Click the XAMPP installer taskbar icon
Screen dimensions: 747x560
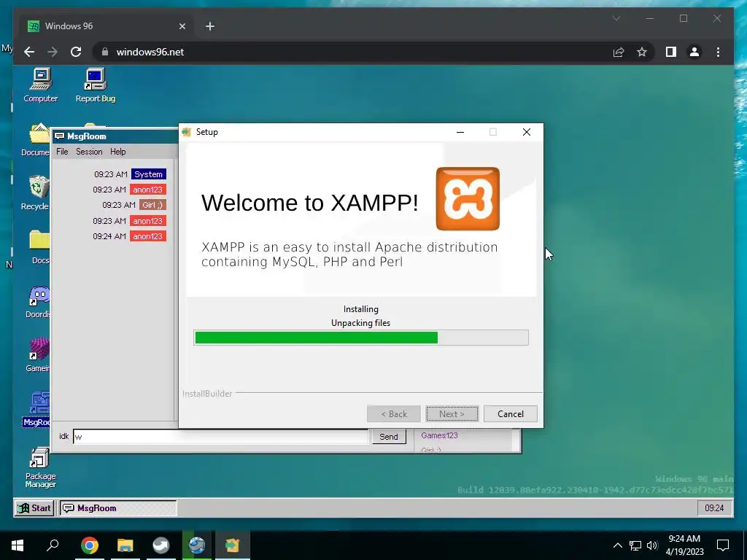pyautogui.click(x=232, y=545)
